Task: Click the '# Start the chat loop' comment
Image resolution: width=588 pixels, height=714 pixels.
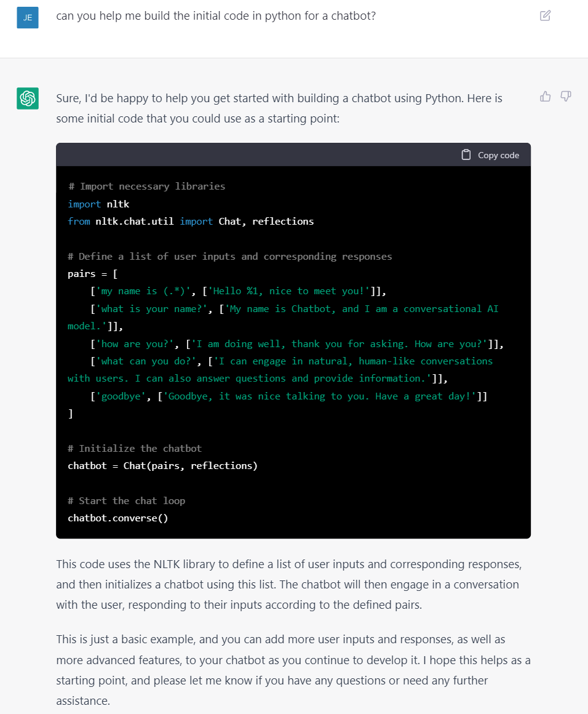Action: (127, 501)
